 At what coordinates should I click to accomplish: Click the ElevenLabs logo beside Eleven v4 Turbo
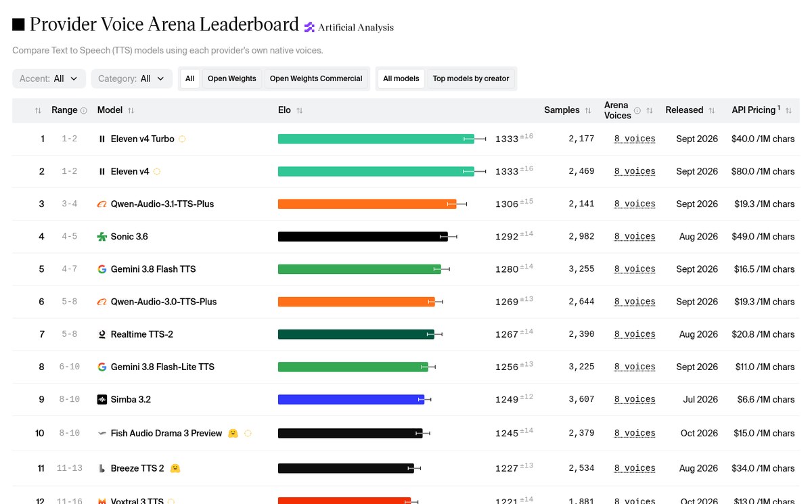click(102, 139)
